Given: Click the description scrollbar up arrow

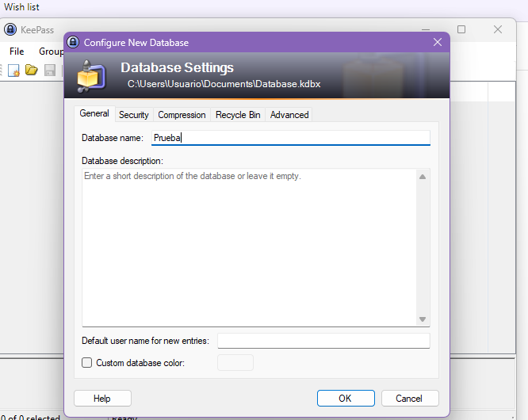Looking at the screenshot, I should coord(423,177).
